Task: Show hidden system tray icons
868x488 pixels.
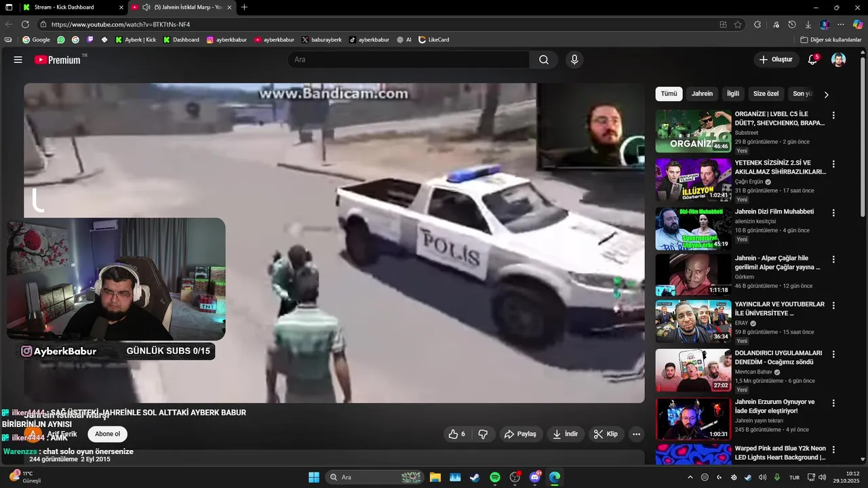Action: tap(690, 477)
